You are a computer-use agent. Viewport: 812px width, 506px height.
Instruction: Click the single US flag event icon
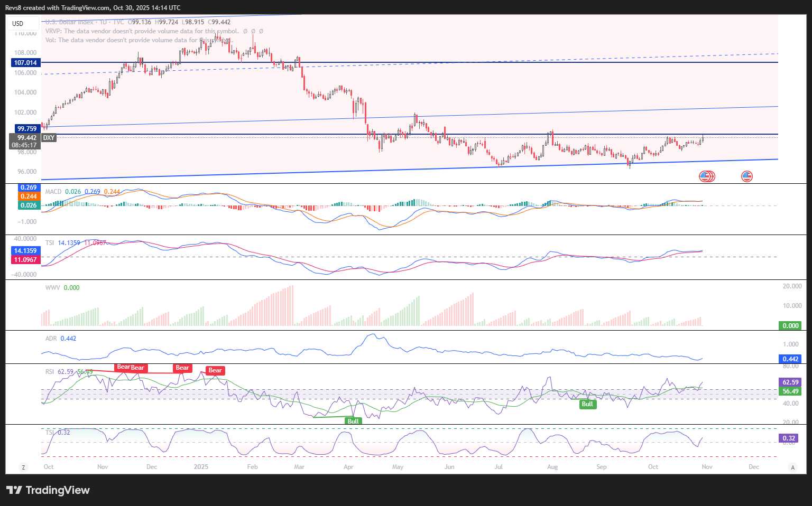pos(746,176)
